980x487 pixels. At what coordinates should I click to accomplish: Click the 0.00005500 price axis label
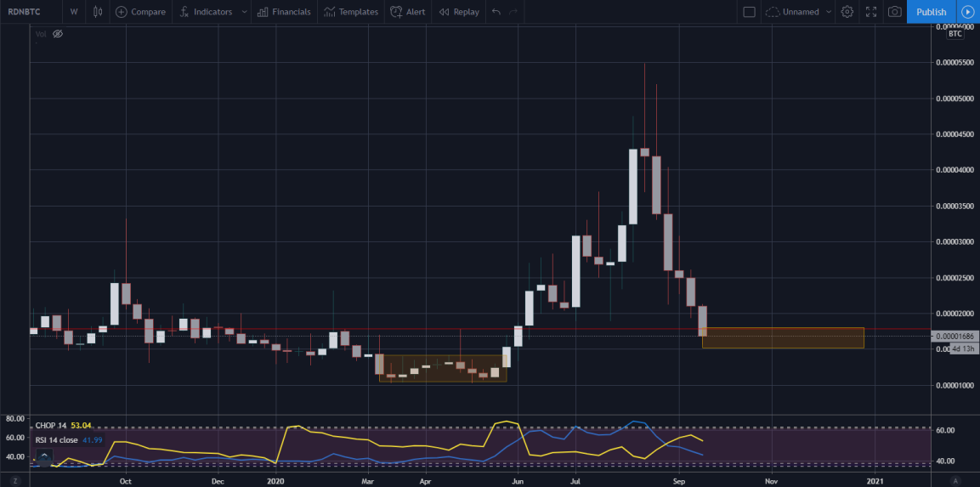tap(955, 63)
